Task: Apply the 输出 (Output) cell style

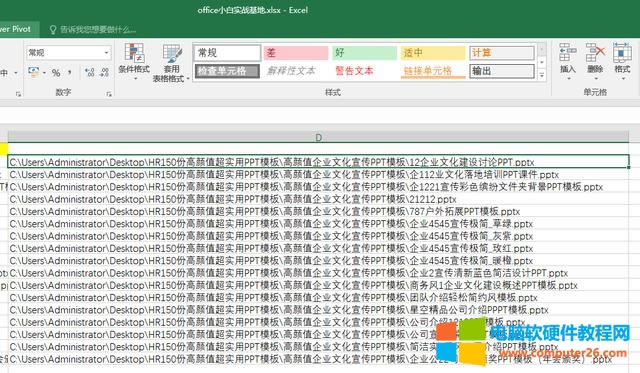Action: coord(502,71)
